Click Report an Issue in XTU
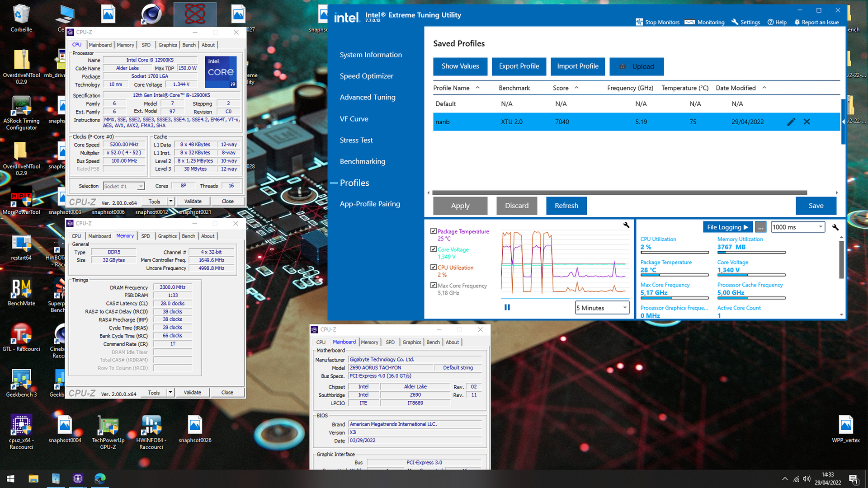 click(x=816, y=22)
